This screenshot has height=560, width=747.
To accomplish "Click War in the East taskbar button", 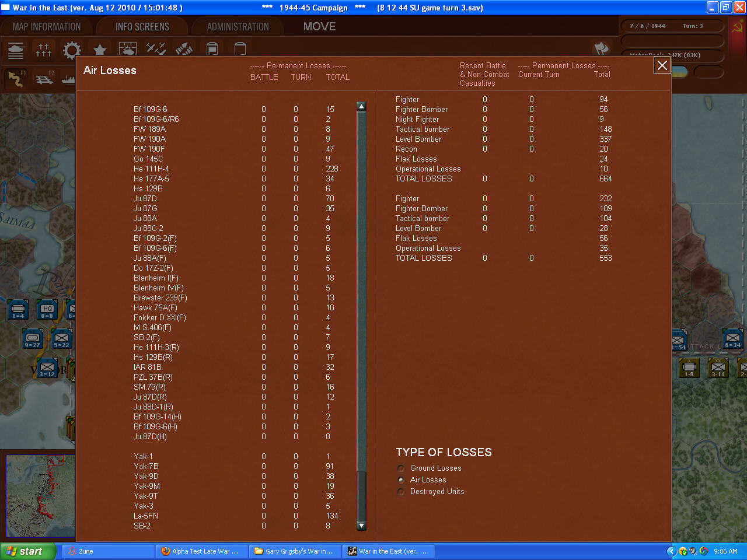I will pos(388,551).
